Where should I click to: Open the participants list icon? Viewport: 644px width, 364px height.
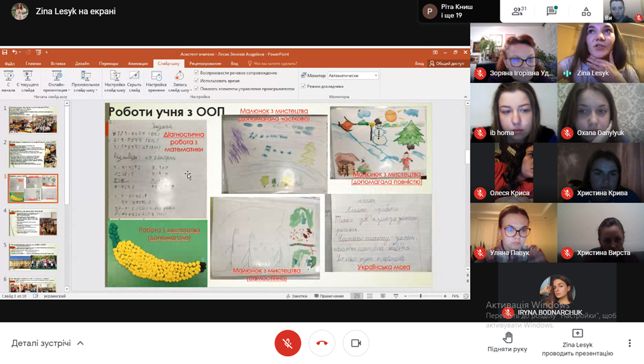coord(518,12)
